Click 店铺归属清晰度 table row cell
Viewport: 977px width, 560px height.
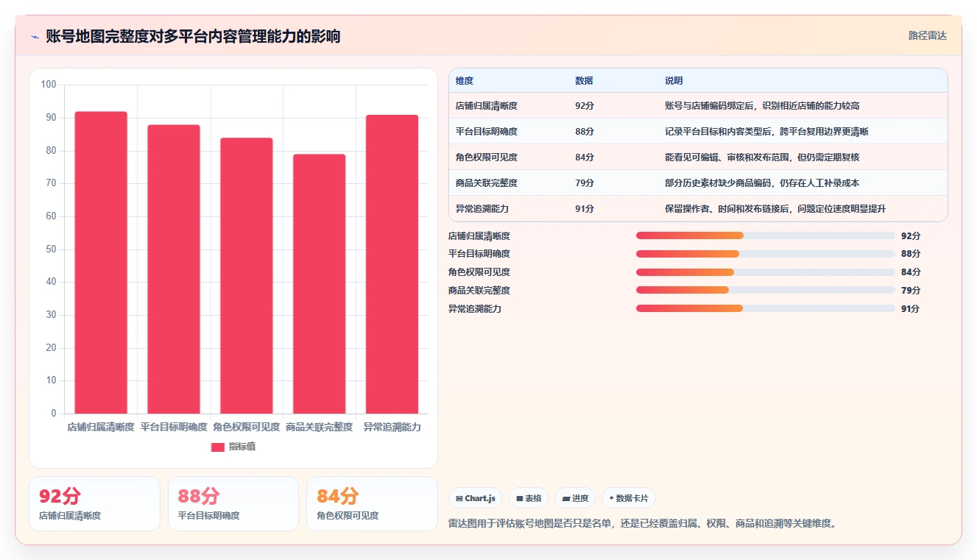[x=487, y=106]
